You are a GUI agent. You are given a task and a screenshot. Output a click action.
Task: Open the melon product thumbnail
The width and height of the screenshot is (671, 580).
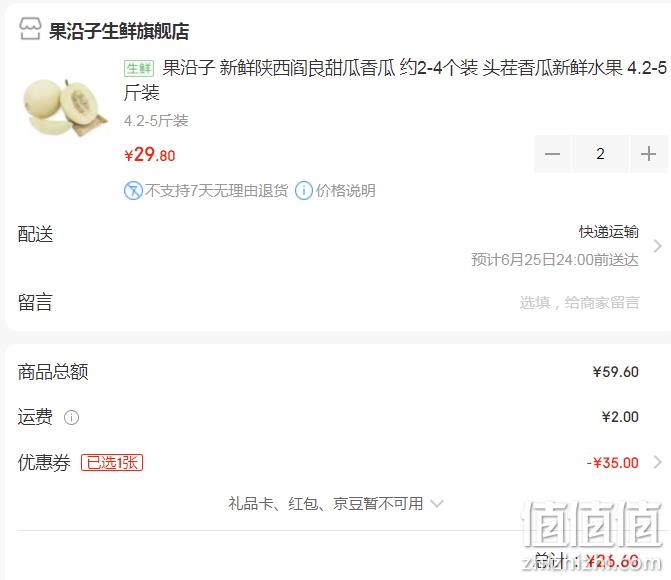point(65,107)
